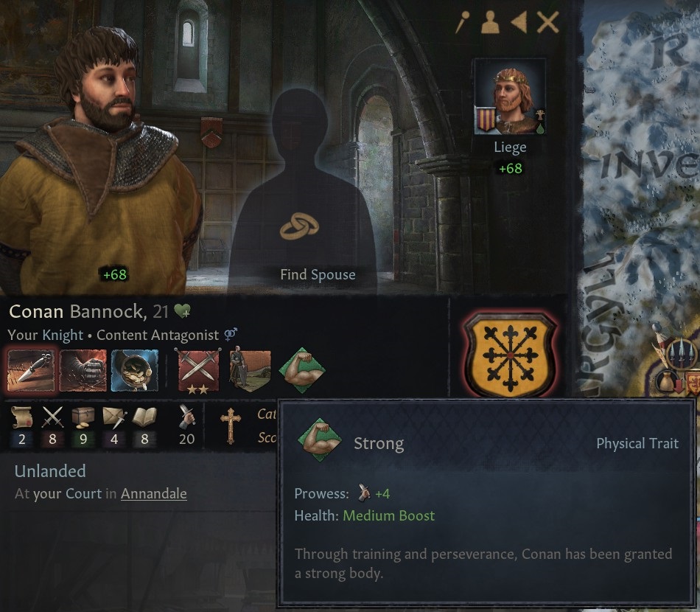Close the character panel
700x612 pixels.
click(547, 22)
